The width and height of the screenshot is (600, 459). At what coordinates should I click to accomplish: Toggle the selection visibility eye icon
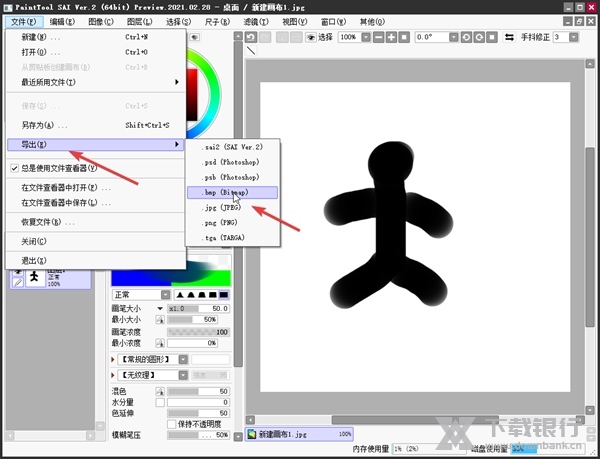tap(310, 36)
